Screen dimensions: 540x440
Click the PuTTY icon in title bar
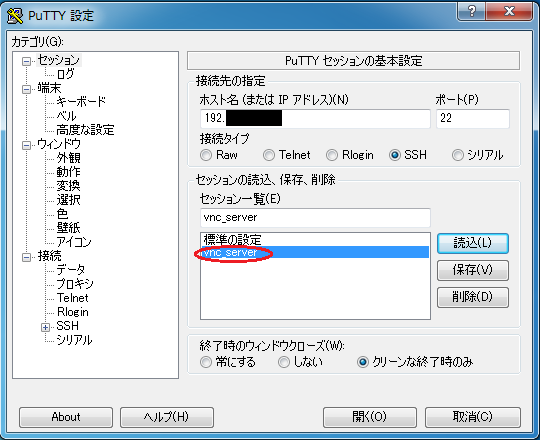click(x=15, y=15)
